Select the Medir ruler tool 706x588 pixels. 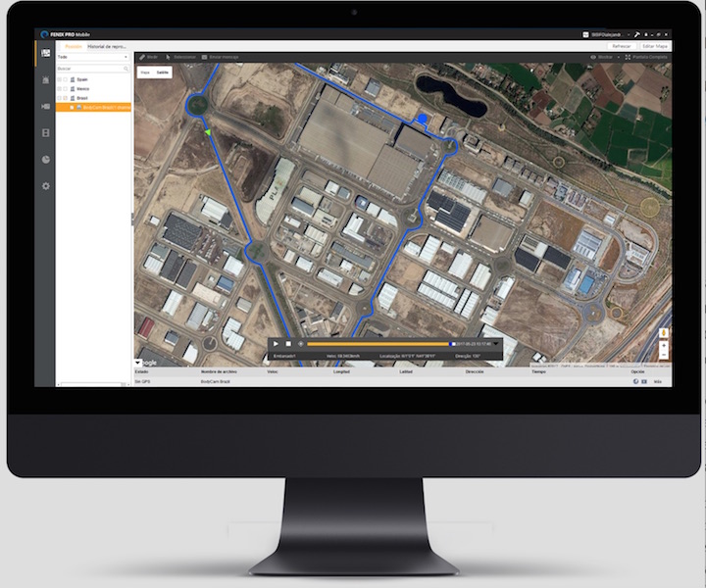(148, 57)
